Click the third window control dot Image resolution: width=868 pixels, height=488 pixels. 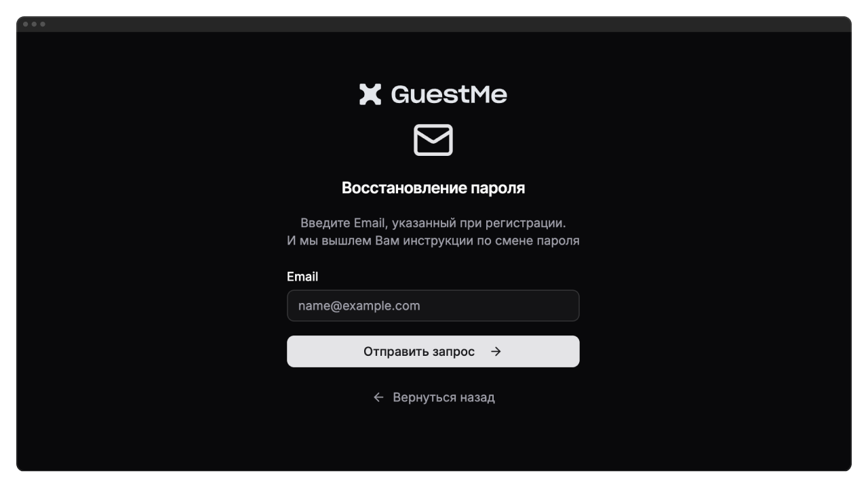point(42,24)
